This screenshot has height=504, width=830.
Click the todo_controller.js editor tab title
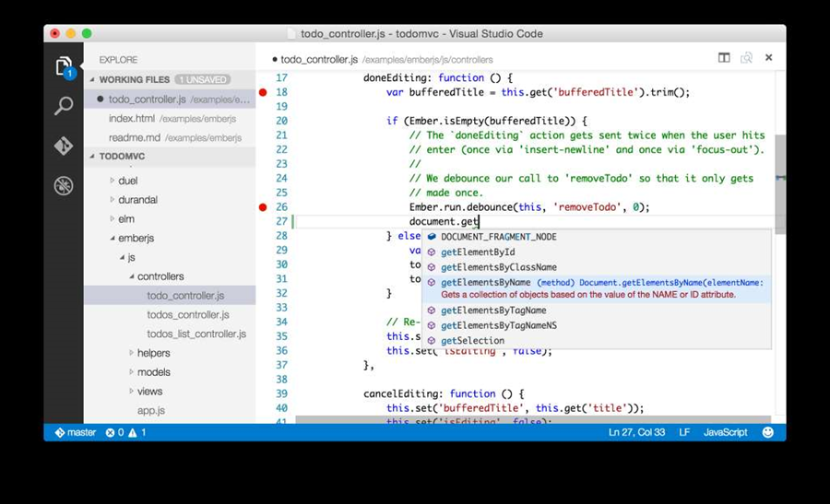point(319,59)
